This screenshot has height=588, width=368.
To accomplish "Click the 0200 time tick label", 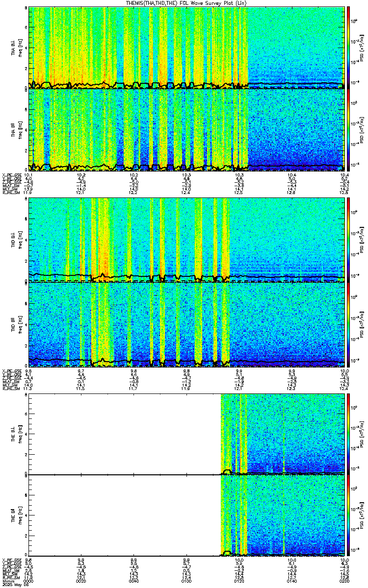I will pyautogui.click(x=344, y=581).
